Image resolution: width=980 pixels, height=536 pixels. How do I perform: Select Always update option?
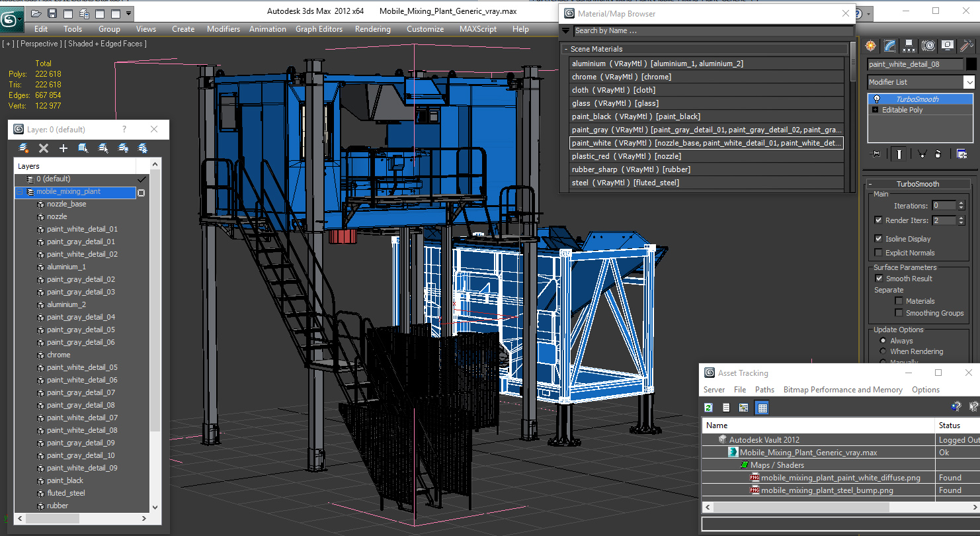883,341
